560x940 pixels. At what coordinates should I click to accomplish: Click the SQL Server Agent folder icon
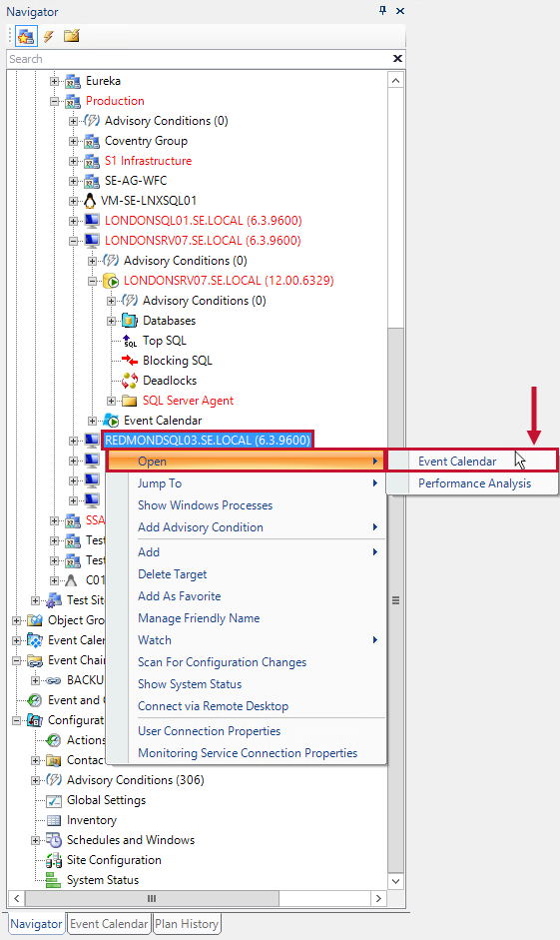tap(130, 401)
